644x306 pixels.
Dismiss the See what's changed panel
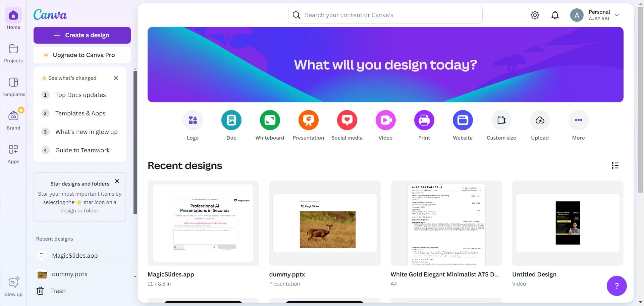coord(116,78)
